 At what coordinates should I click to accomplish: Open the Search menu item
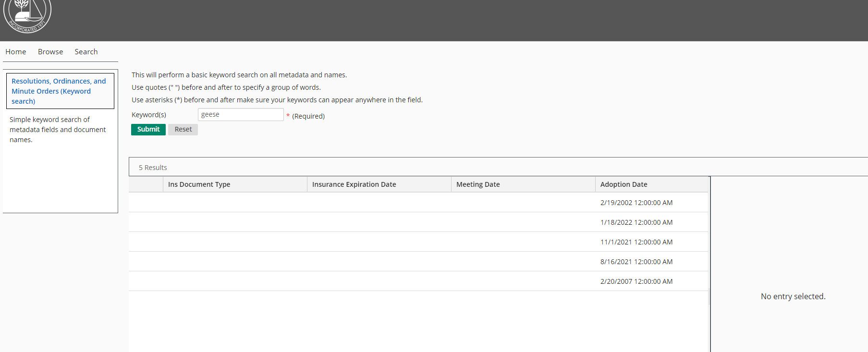pyautogui.click(x=86, y=52)
